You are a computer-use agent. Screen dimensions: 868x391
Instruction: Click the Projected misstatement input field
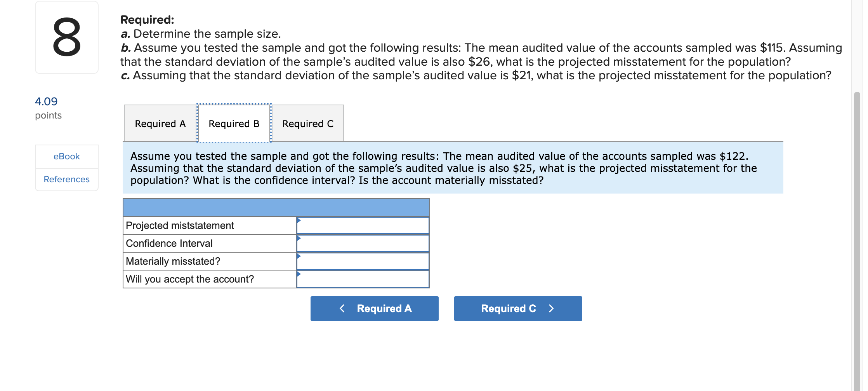pyautogui.click(x=363, y=225)
